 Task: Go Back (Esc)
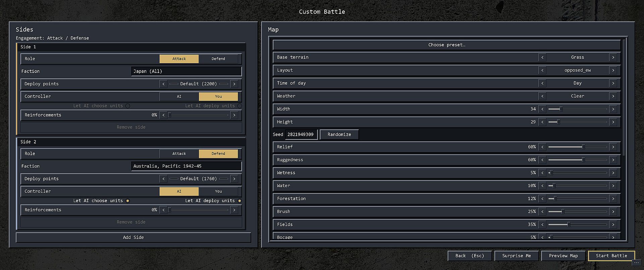click(470, 256)
